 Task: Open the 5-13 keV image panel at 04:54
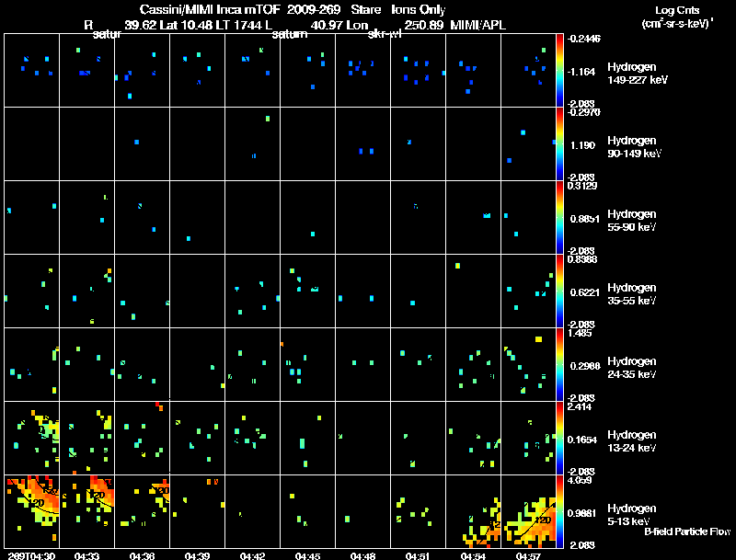(473, 511)
